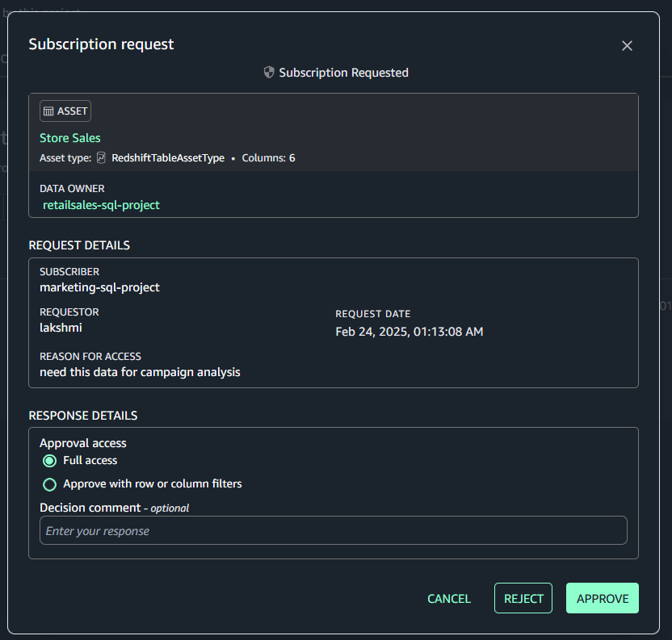Click the RedshiftTableAssetType label
Image resolution: width=672 pixels, height=640 pixels.
168,158
